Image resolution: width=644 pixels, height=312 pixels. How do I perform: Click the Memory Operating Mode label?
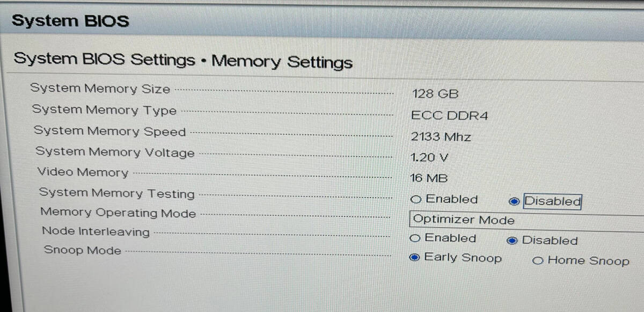pyautogui.click(x=118, y=213)
